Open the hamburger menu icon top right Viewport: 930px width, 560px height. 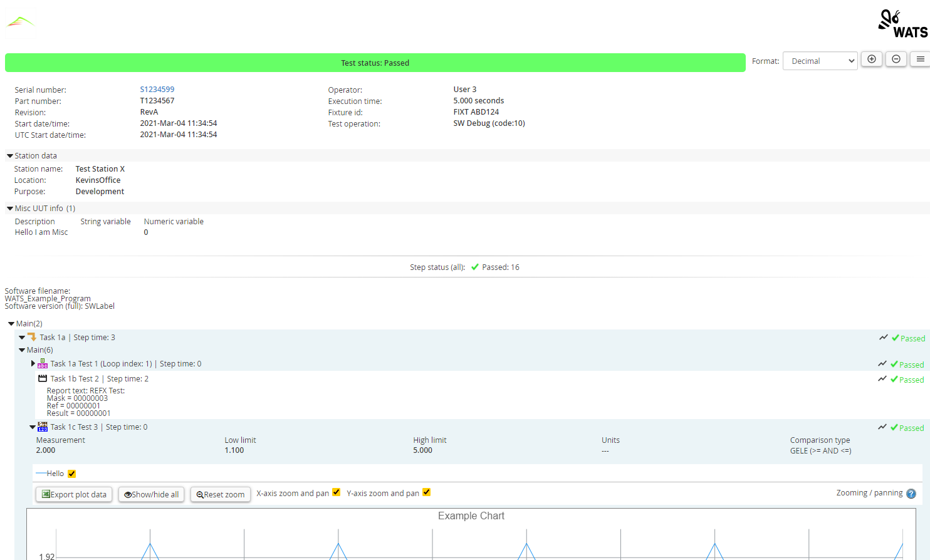point(920,58)
